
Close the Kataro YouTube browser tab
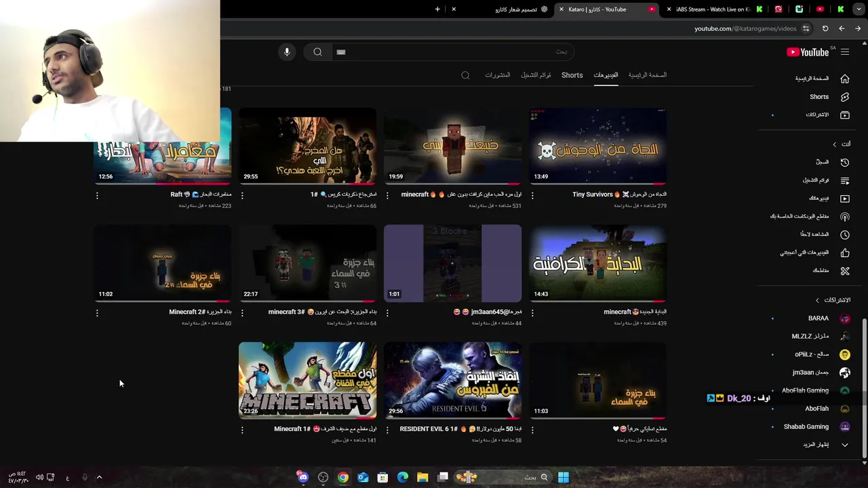tap(561, 9)
